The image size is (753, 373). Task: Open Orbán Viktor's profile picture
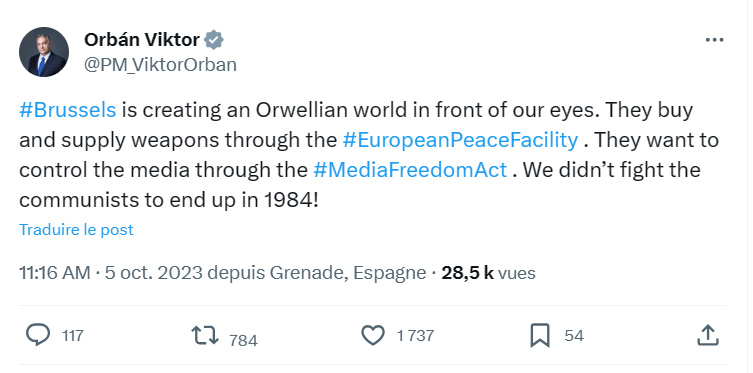(x=44, y=52)
